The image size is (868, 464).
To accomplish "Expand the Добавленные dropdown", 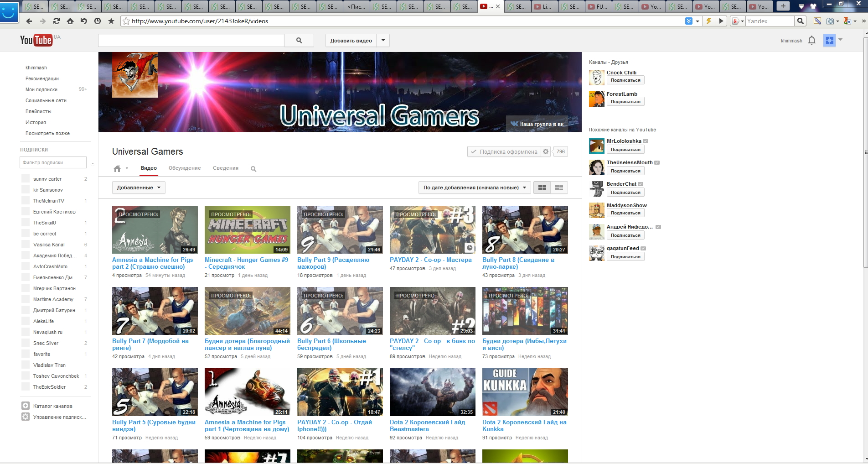I will tap(139, 188).
